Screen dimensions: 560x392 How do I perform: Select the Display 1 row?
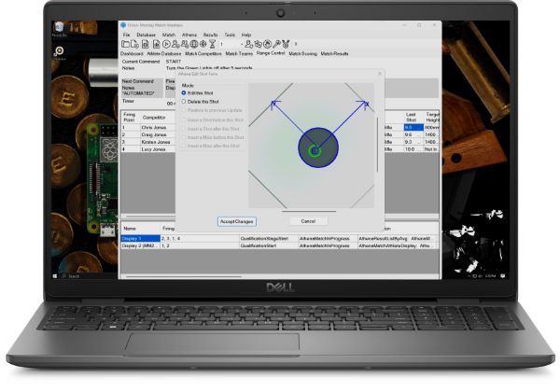click(140, 239)
